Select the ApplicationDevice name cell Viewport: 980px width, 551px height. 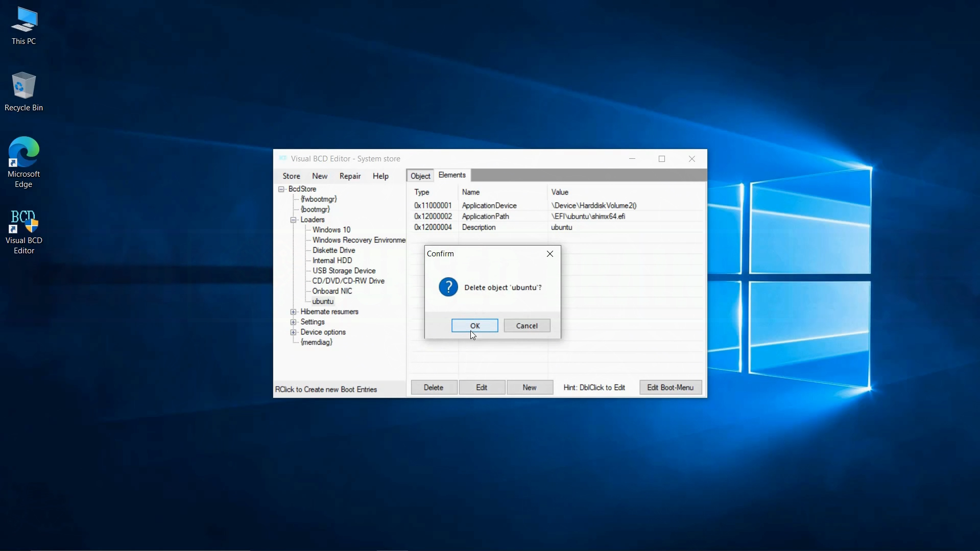489,205
